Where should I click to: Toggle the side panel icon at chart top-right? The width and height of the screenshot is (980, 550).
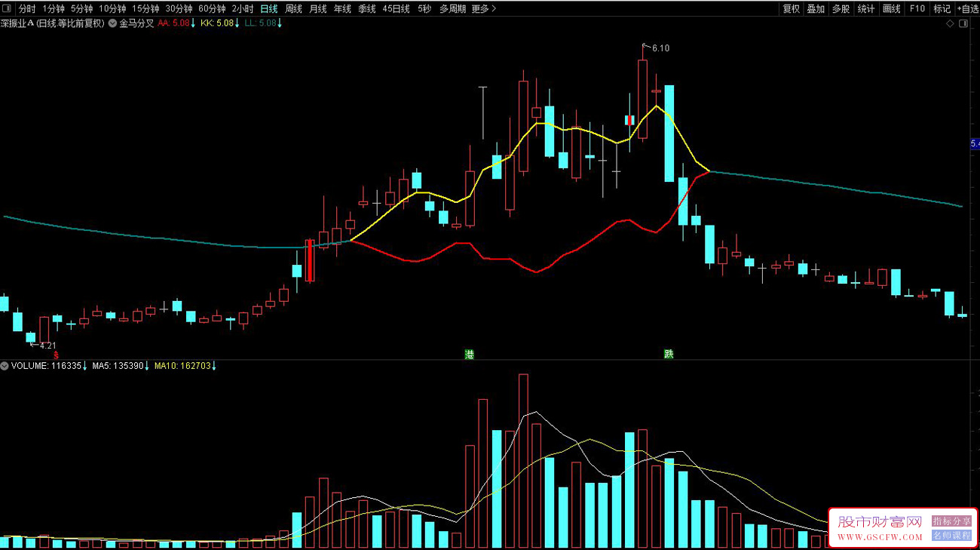tap(963, 24)
